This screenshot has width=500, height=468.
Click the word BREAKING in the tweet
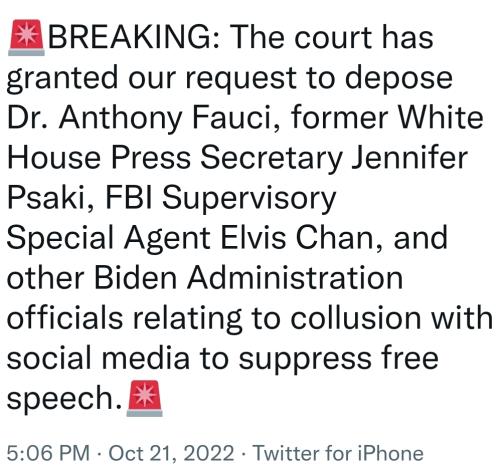(134, 37)
